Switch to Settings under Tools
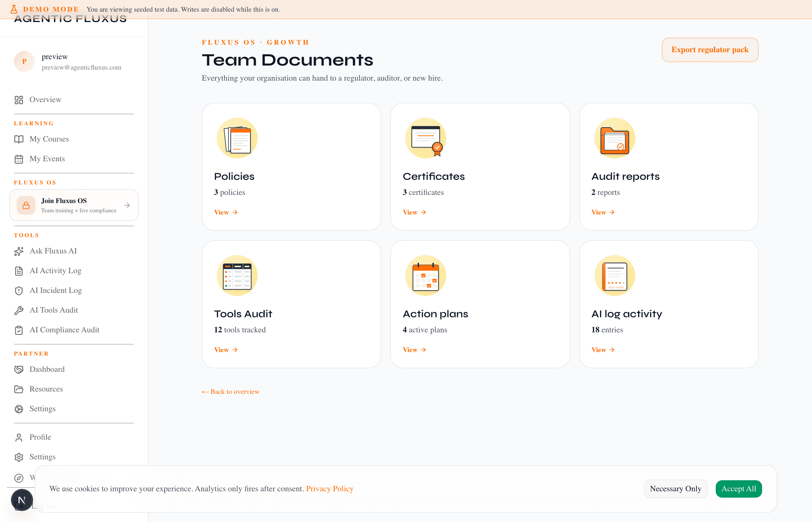This screenshot has height=522, width=812. [42, 408]
